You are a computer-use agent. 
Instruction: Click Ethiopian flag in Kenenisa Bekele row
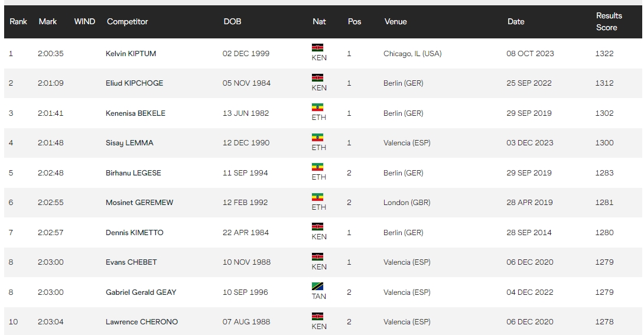tap(317, 108)
